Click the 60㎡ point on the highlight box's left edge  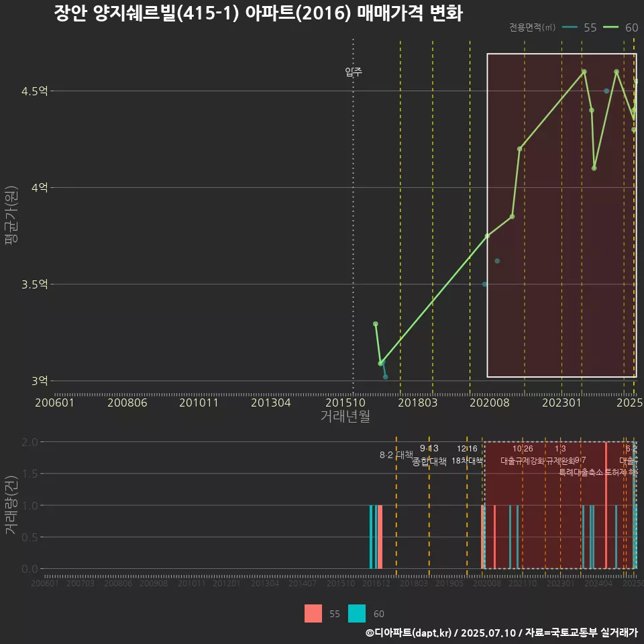[487, 235]
